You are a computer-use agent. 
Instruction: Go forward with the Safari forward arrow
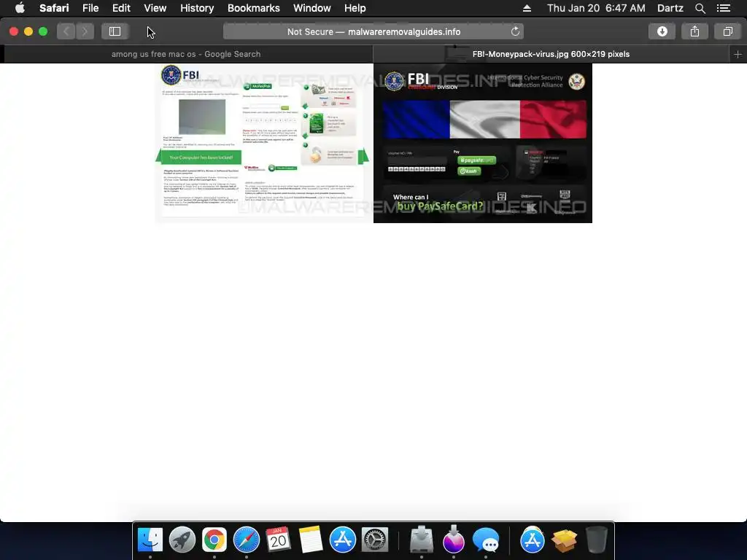pos(85,31)
